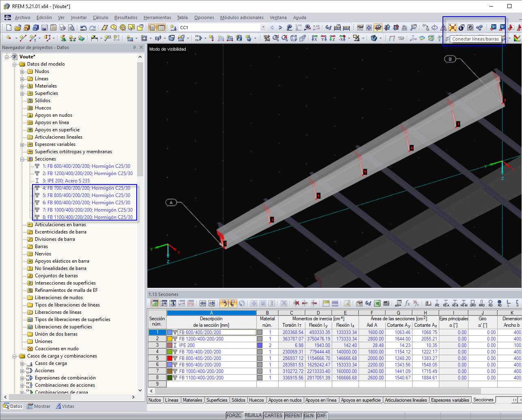Click the Print icon in the toolbar
Image resolution: width=522 pixels, height=420 pixels.
(x=62, y=28)
